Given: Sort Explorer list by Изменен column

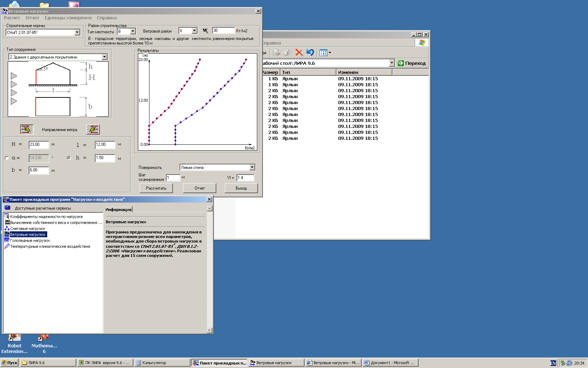Looking at the screenshot, I should (364, 72).
